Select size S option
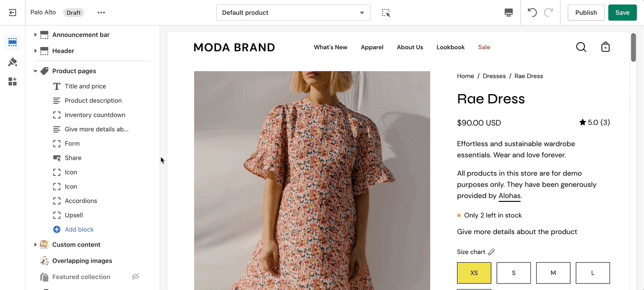 [x=513, y=273]
